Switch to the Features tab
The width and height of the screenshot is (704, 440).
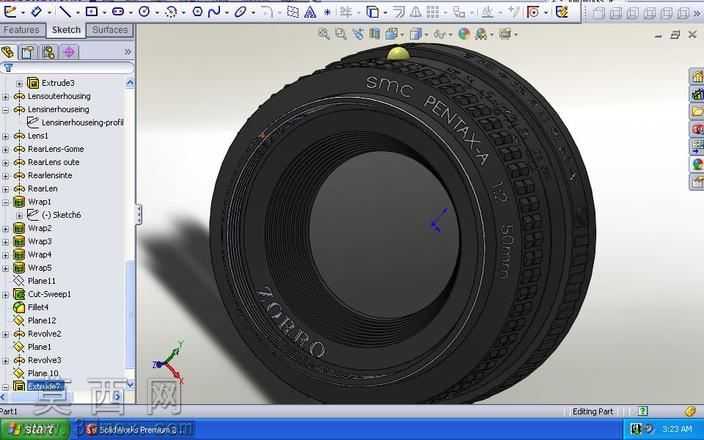22,30
